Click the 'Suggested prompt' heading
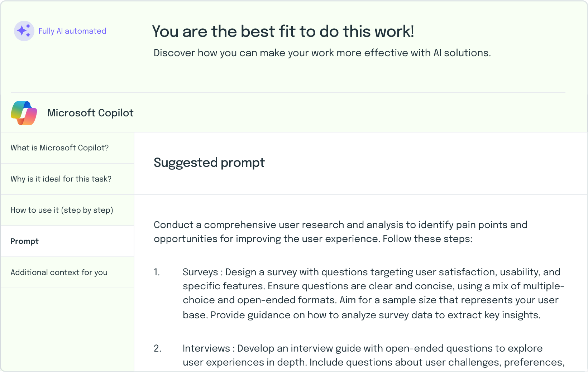 (209, 163)
